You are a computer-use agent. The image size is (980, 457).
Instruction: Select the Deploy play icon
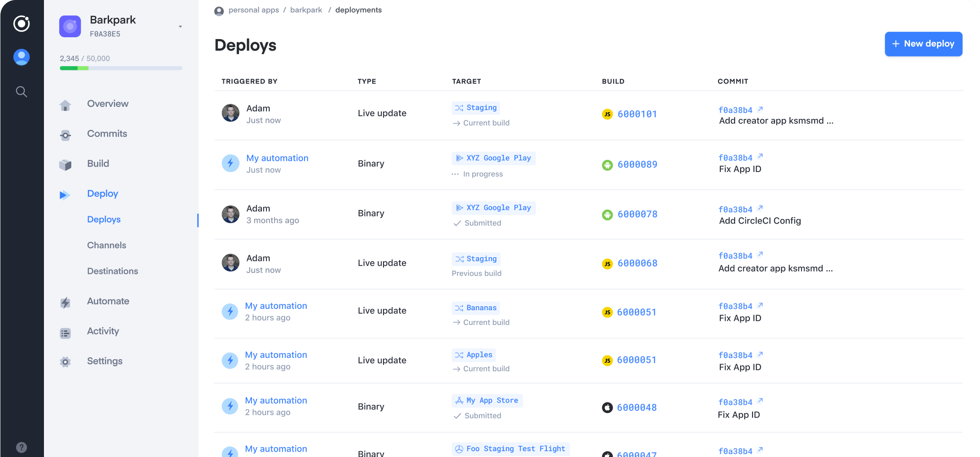coord(65,195)
